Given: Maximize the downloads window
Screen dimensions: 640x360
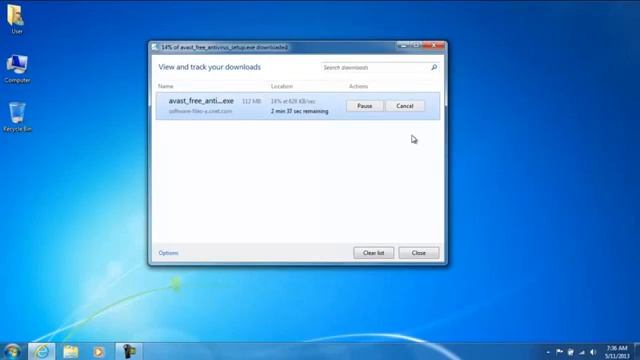Looking at the screenshot, I should tap(416, 46).
